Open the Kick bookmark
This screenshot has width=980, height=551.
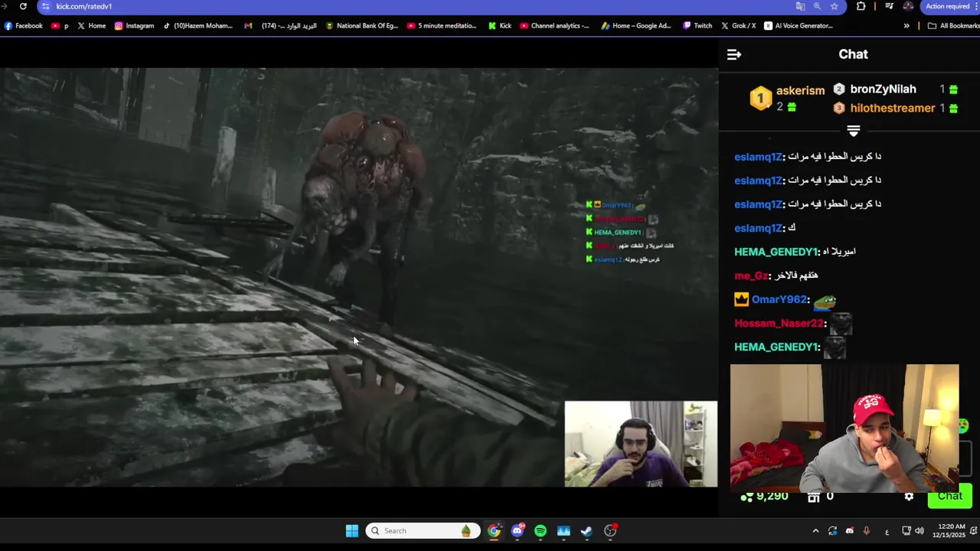pos(499,25)
